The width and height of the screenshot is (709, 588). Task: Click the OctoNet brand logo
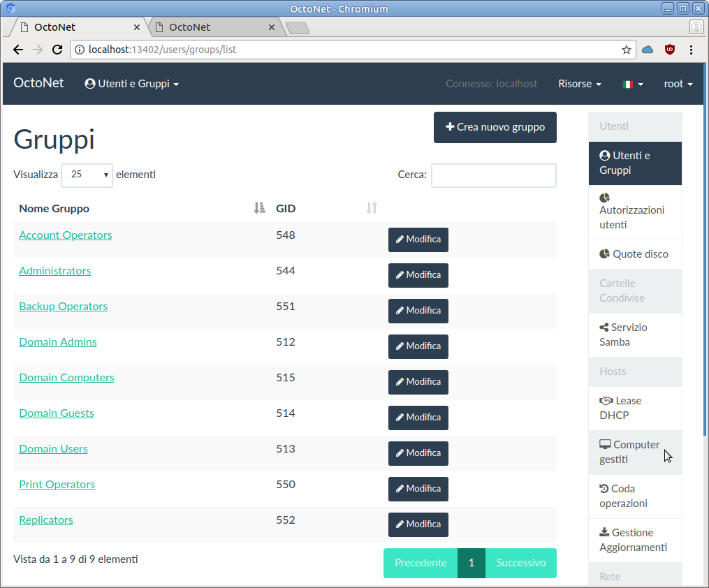point(38,83)
